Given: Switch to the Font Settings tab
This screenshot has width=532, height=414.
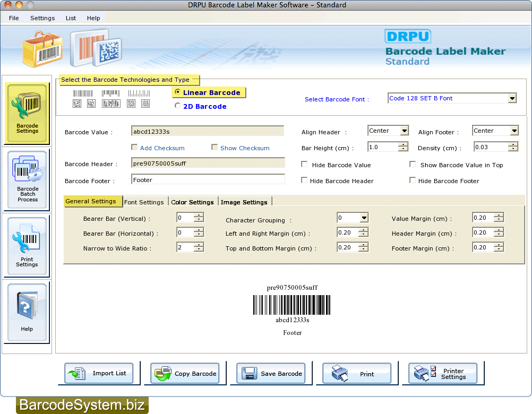Looking at the screenshot, I should [145, 202].
